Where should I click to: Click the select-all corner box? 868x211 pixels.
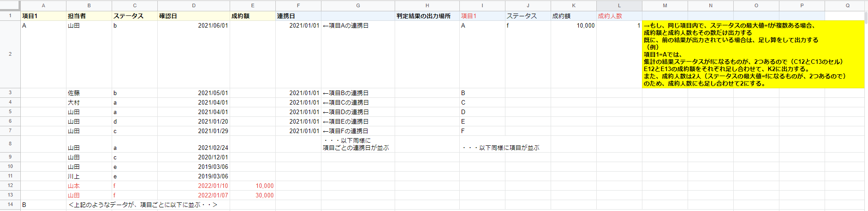click(x=10, y=5)
